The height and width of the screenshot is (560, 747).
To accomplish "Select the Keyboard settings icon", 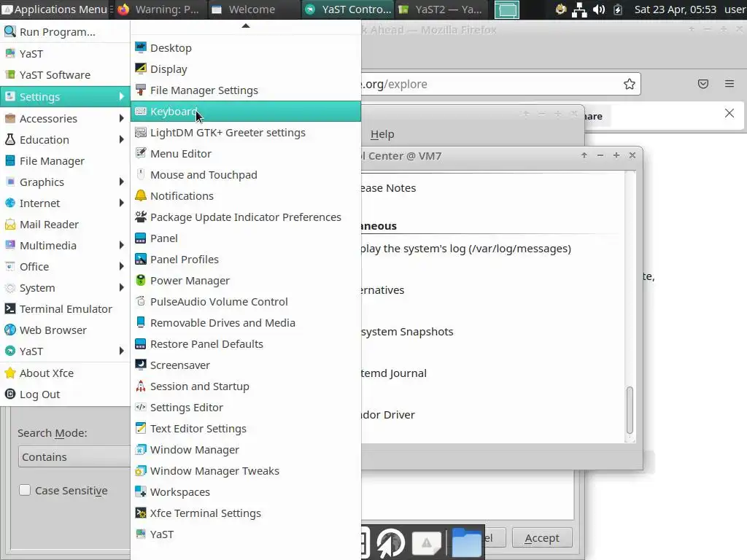I will (x=141, y=112).
